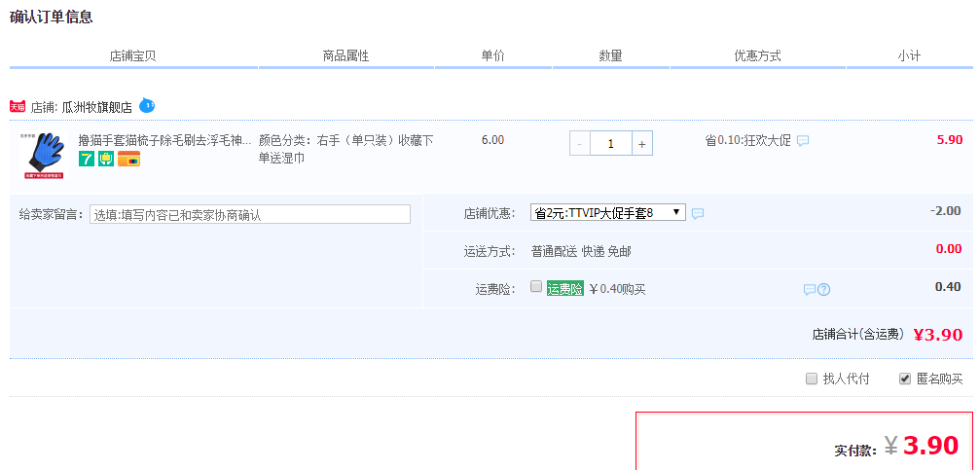Click the orange credit card payment icon
The image size is (980, 470).
128,159
